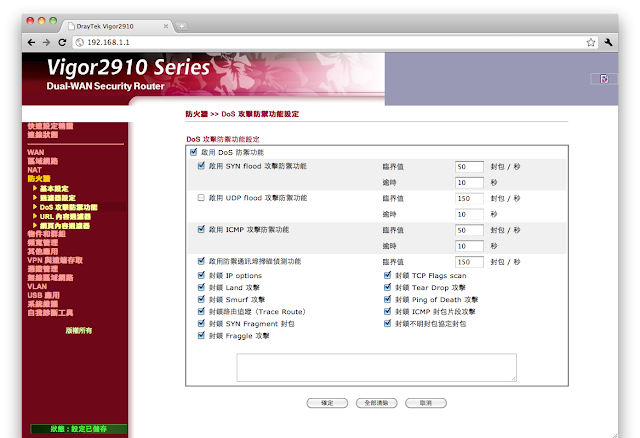Click inside the empty message text area
Image resolution: width=640 pixels, height=438 pixels.
(x=376, y=367)
